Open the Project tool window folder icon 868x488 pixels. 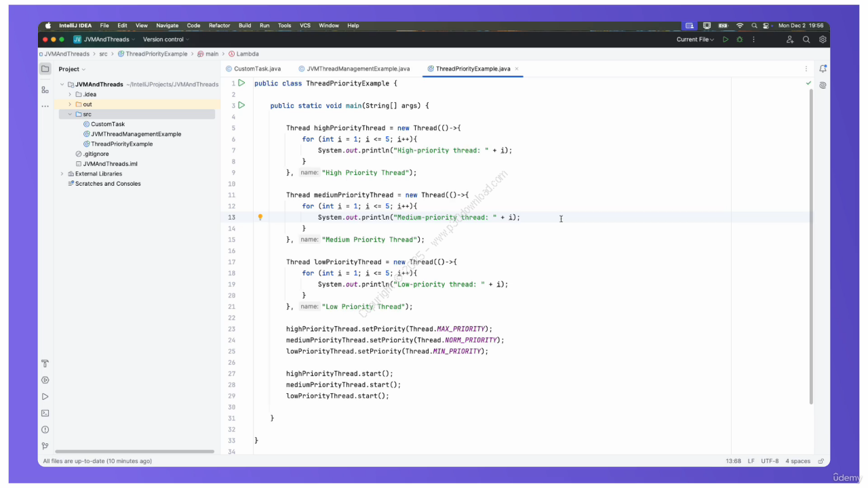[x=45, y=68]
